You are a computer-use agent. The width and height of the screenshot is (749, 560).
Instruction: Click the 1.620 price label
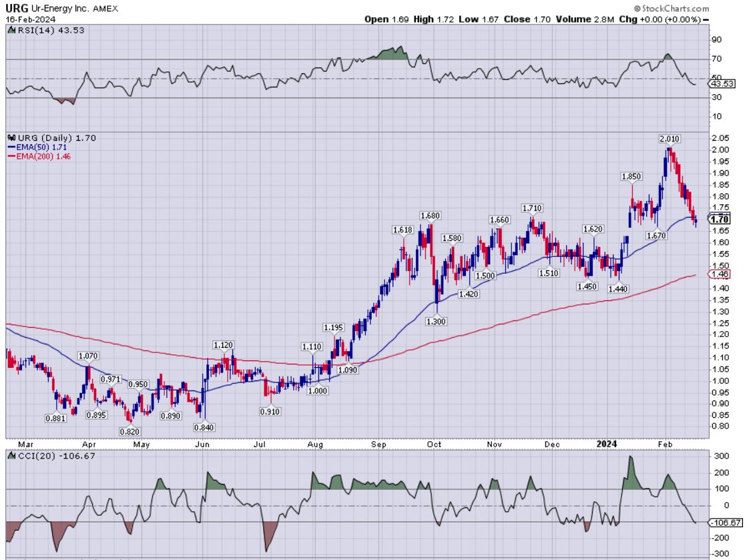pos(593,229)
